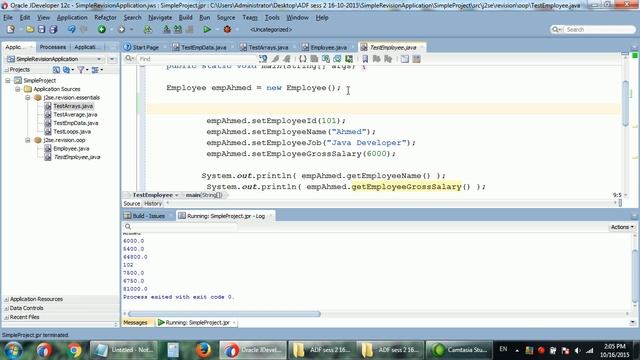Click the main(String[]) breadcrumb item
Screen dimensions: 640x360
[204, 195]
